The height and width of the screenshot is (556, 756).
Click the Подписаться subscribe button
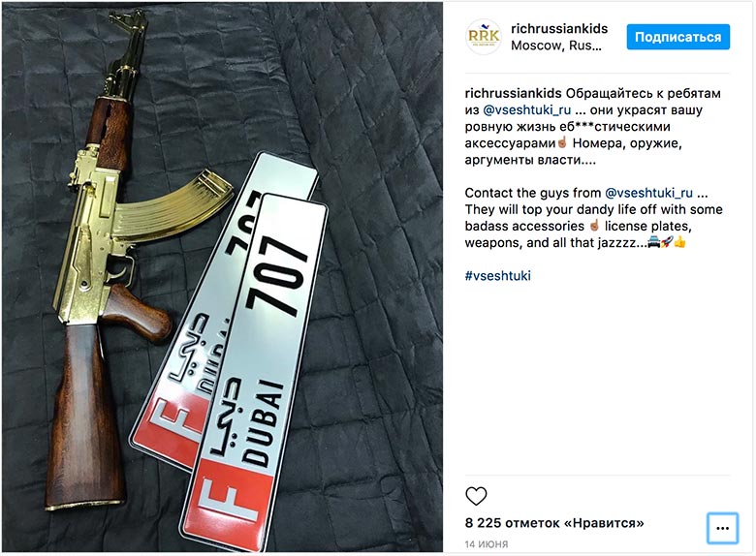click(x=677, y=37)
